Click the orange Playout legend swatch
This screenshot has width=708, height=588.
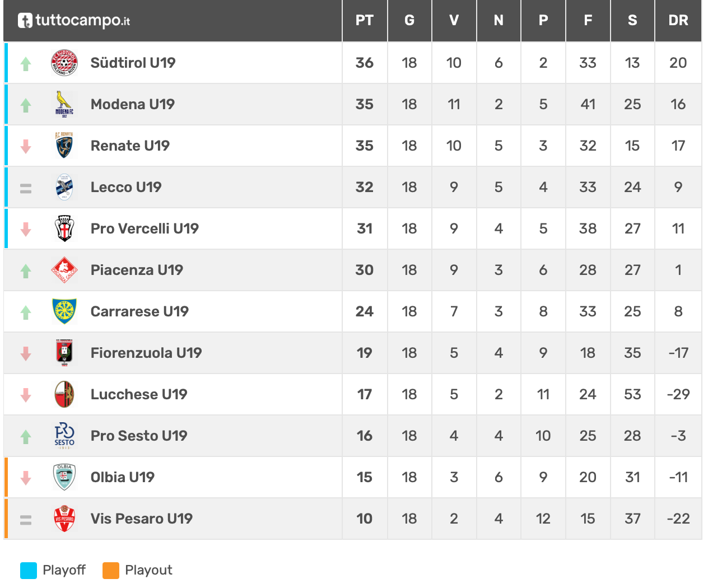tap(111, 570)
